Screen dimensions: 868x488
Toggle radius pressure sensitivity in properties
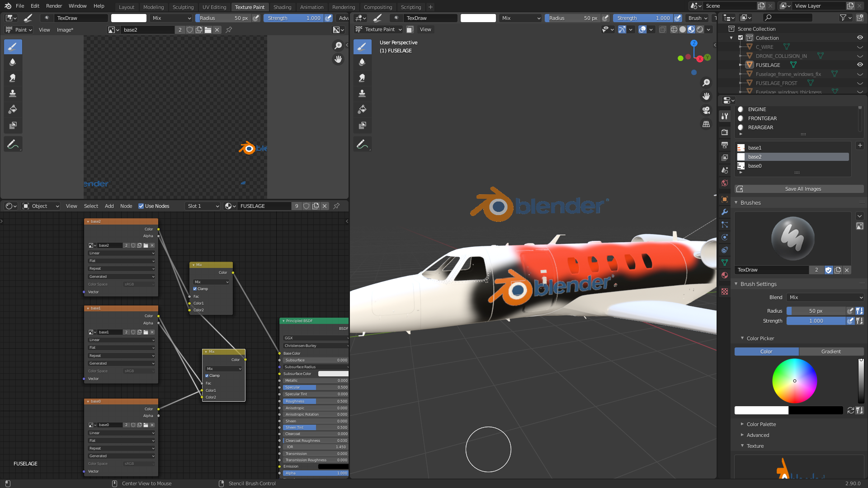pyautogui.click(x=850, y=311)
